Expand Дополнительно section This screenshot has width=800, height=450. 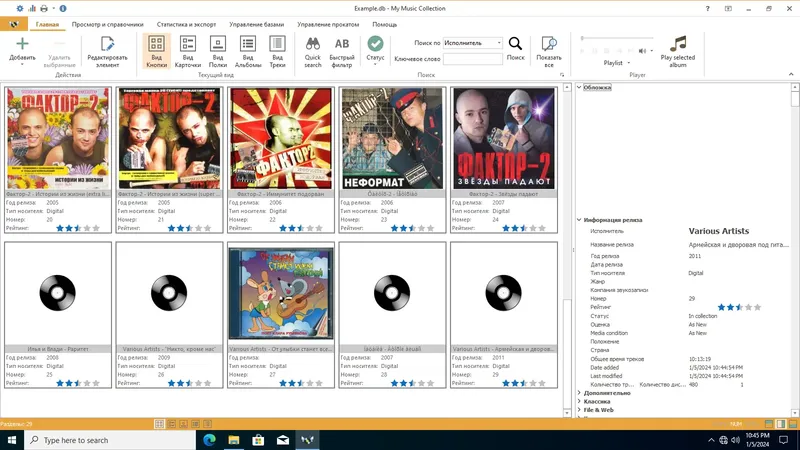pyautogui.click(x=579, y=393)
